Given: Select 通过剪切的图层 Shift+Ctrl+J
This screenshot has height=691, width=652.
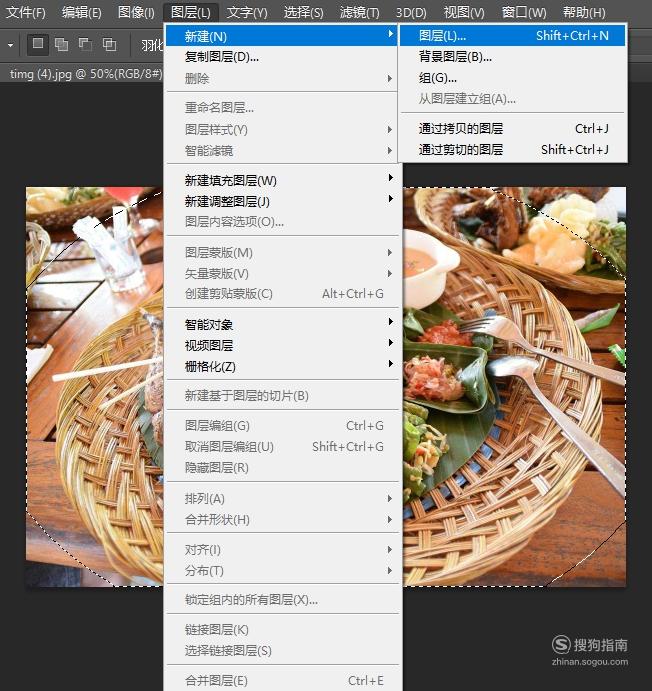Looking at the screenshot, I should point(512,149).
